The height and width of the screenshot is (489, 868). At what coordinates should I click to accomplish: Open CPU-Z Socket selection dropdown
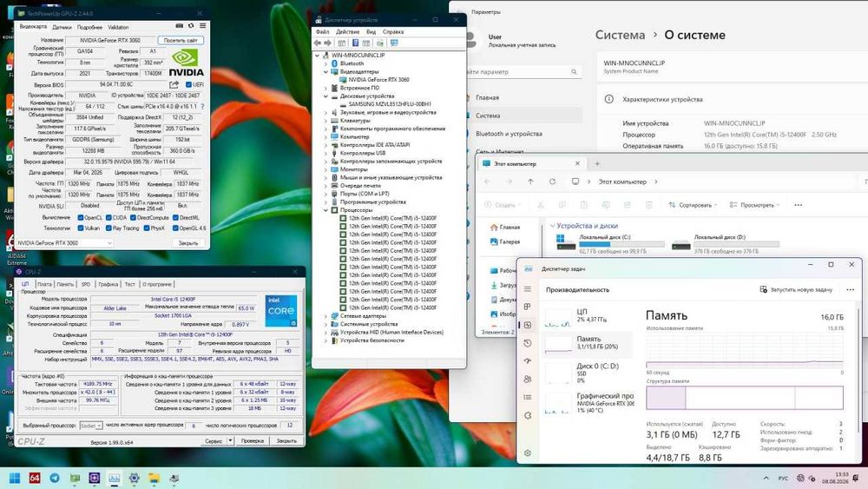[x=91, y=426]
